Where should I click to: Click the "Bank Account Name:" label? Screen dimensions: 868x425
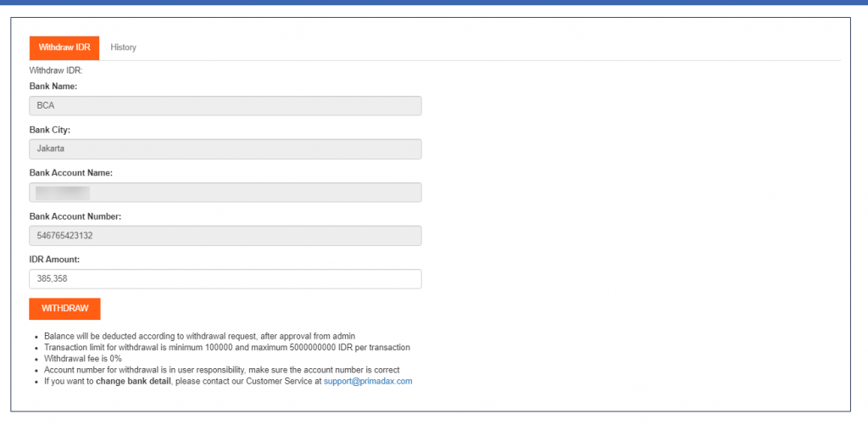(x=71, y=173)
